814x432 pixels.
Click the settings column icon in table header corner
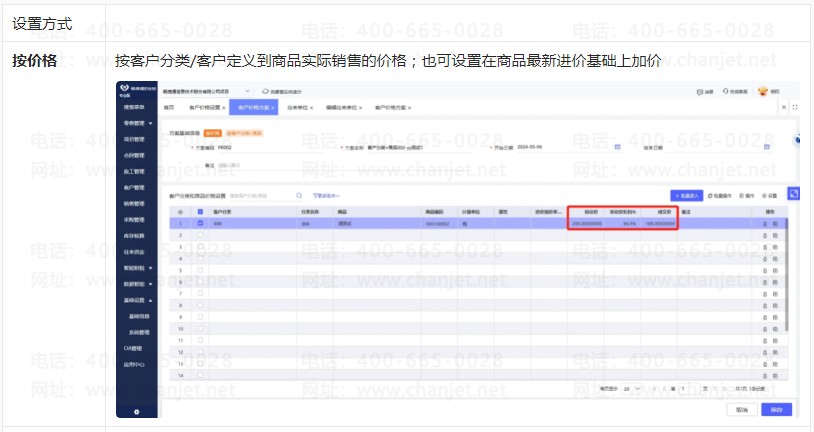(181, 212)
